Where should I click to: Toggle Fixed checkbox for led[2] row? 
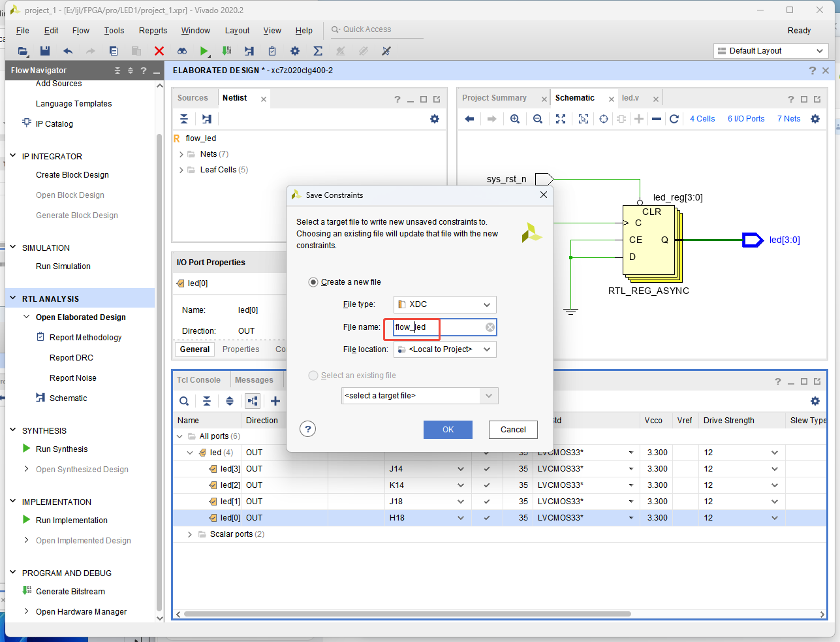(486, 485)
